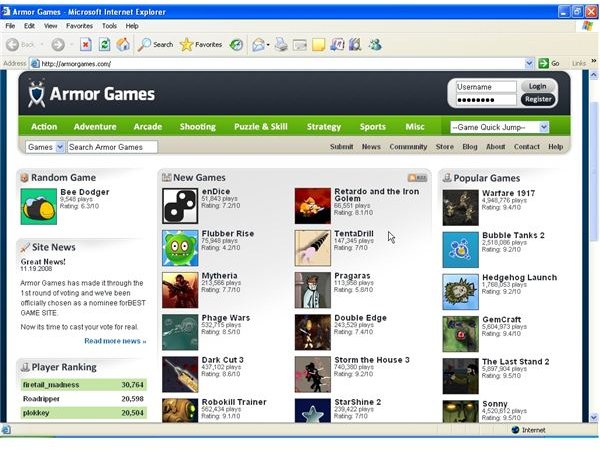Click Retardo and the Iron Golem title
The image size is (600, 450).
tap(377, 195)
